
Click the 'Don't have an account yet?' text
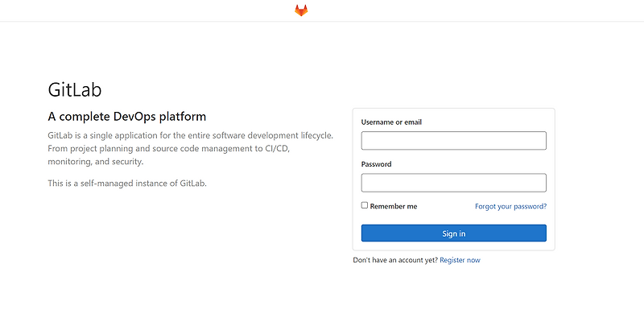coord(395,260)
